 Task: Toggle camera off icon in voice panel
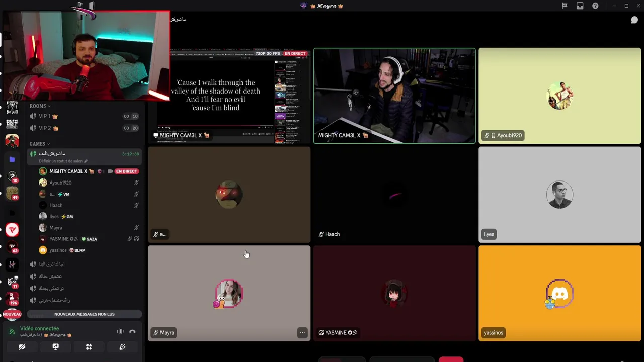click(22, 347)
